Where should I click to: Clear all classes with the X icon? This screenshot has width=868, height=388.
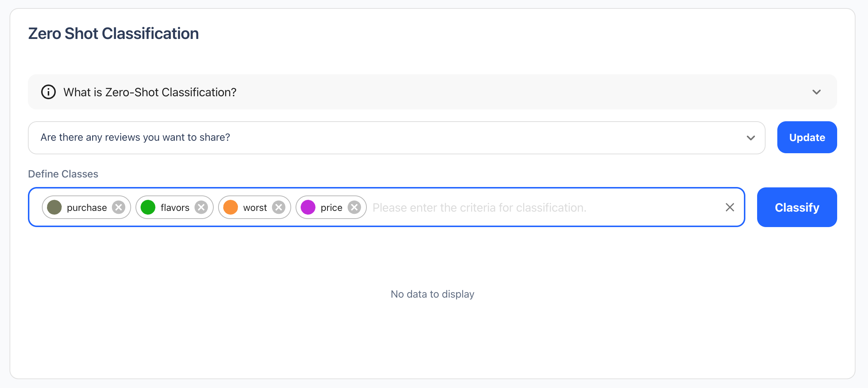click(x=730, y=207)
